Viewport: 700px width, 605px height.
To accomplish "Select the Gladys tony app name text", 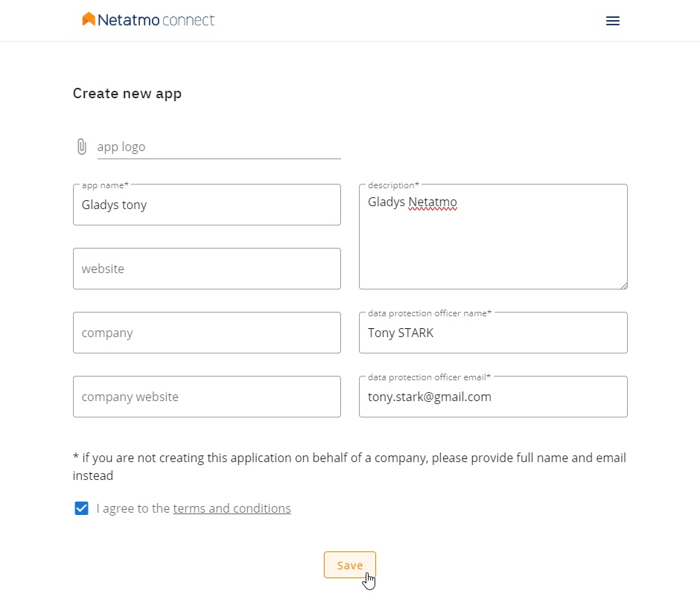I will (x=114, y=205).
